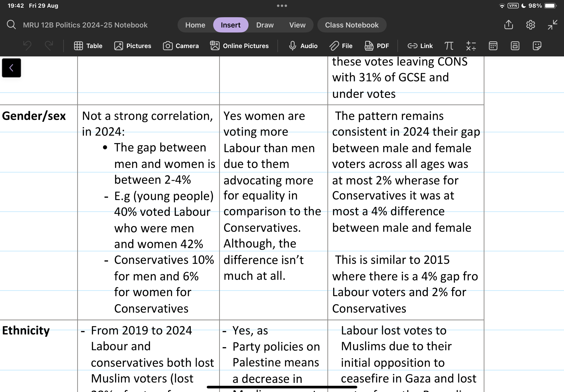Insert a Link
564x392 pixels.
coord(420,46)
